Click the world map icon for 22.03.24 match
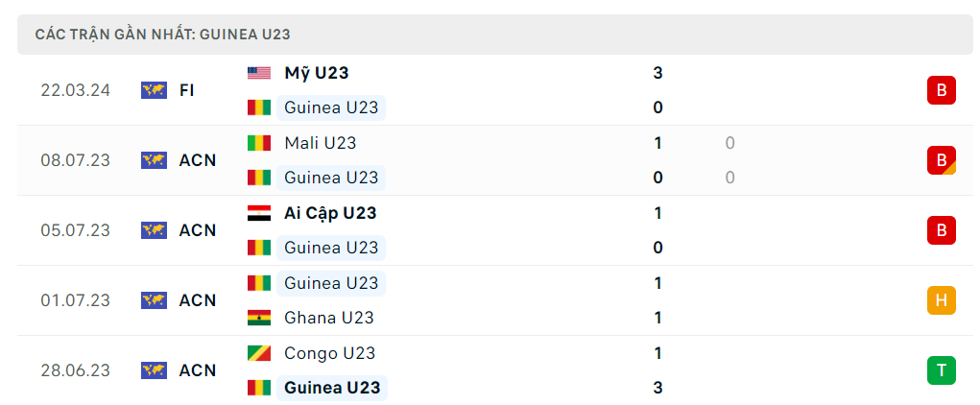 tap(154, 90)
